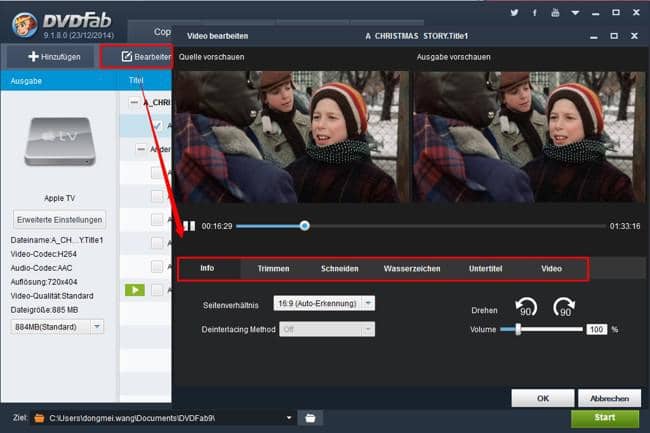Click the Audio-Codec:AAC text

tap(41, 268)
